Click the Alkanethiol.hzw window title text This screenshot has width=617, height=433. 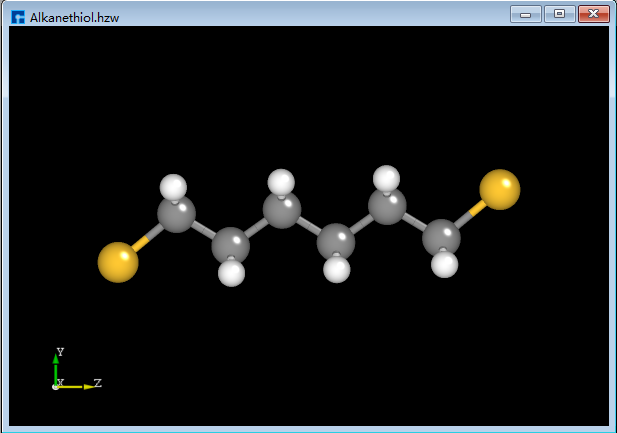pyautogui.click(x=75, y=17)
